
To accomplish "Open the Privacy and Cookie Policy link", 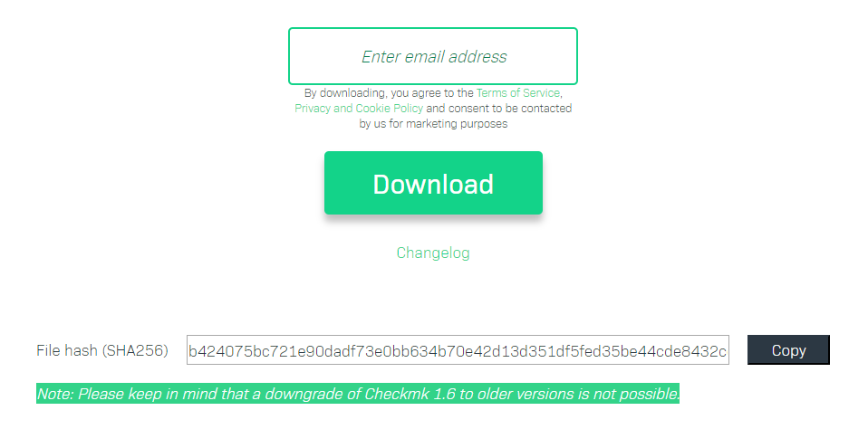I will click(359, 109).
